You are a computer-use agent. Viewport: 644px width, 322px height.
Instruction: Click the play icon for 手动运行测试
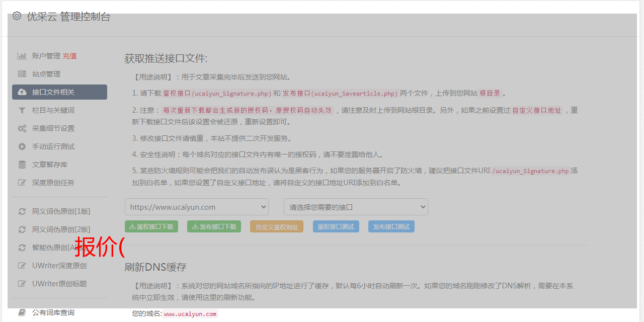coord(22,146)
